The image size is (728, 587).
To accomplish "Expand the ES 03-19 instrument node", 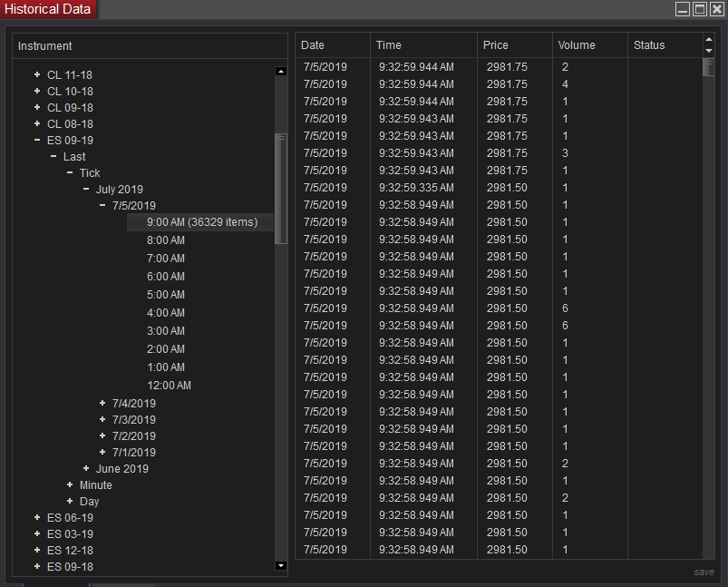I will 37,533.
